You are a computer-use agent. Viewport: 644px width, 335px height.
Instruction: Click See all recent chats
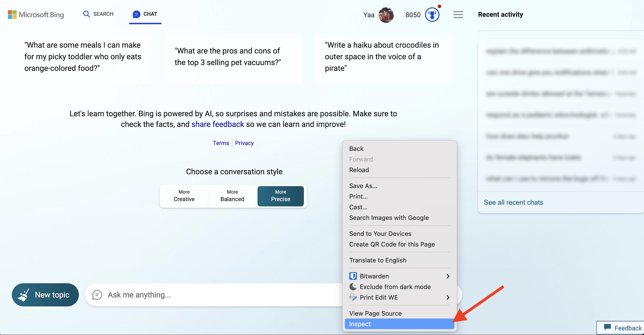coord(513,202)
